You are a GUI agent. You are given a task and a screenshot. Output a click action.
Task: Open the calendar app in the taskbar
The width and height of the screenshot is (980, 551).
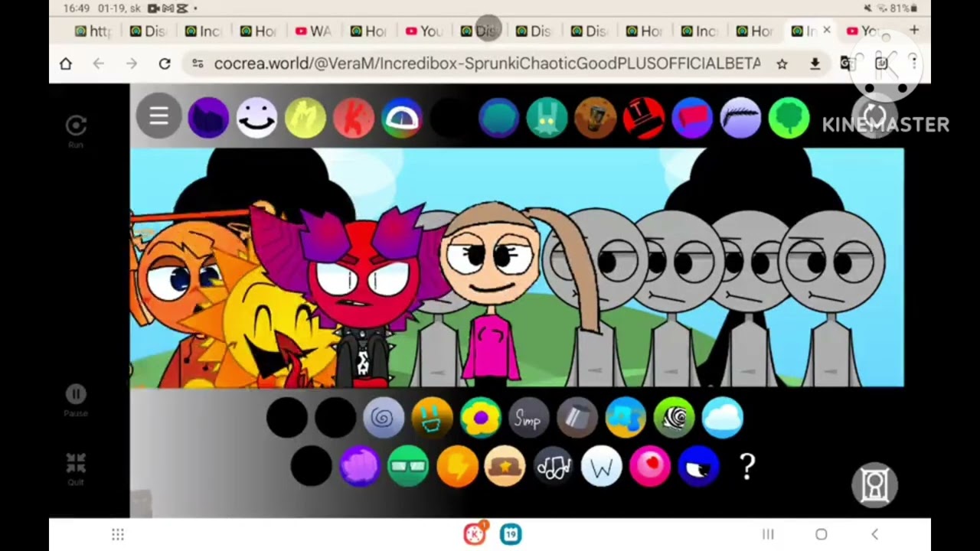click(511, 534)
